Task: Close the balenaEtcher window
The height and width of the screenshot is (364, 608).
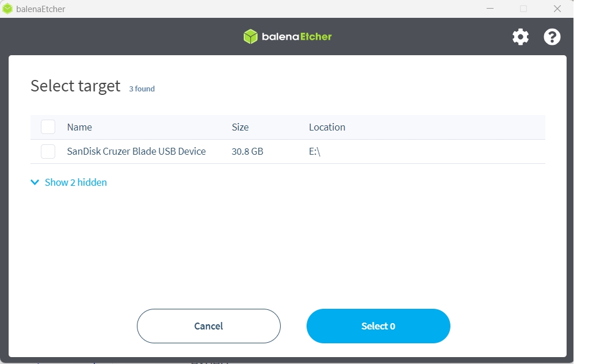Action: tap(557, 9)
